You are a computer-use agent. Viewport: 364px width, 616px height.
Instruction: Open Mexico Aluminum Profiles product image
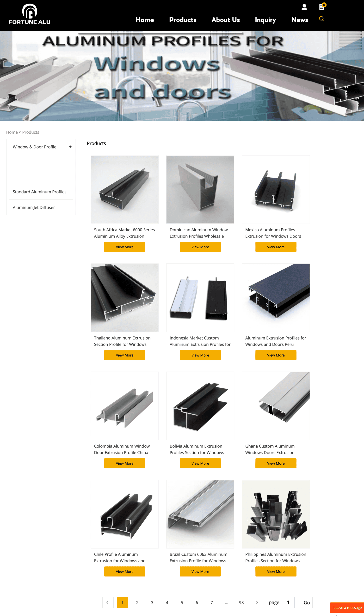[276, 189]
